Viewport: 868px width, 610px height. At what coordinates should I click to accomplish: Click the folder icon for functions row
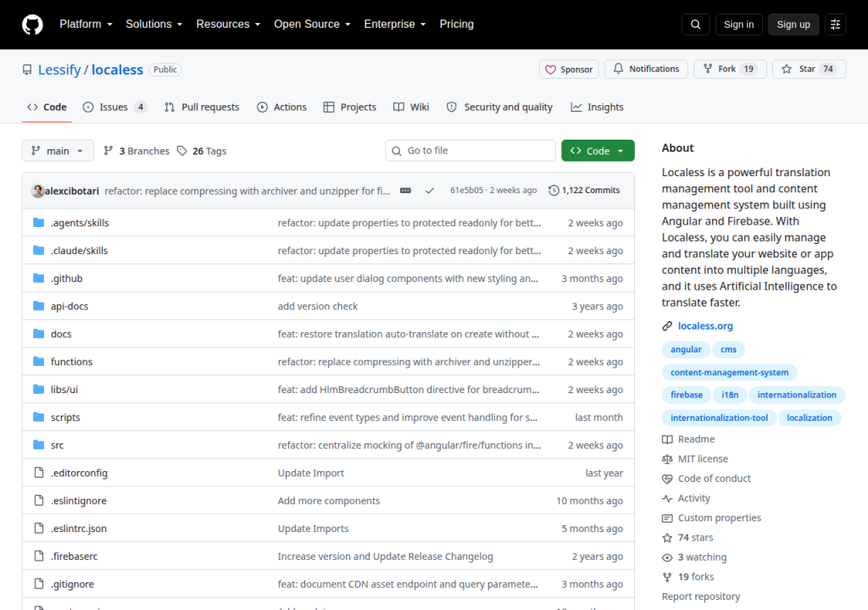click(x=38, y=362)
